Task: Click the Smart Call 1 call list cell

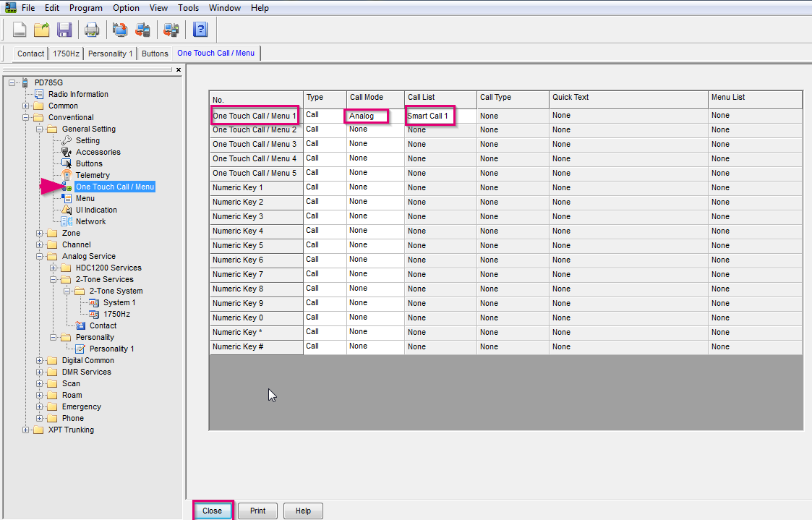Action: 440,116
